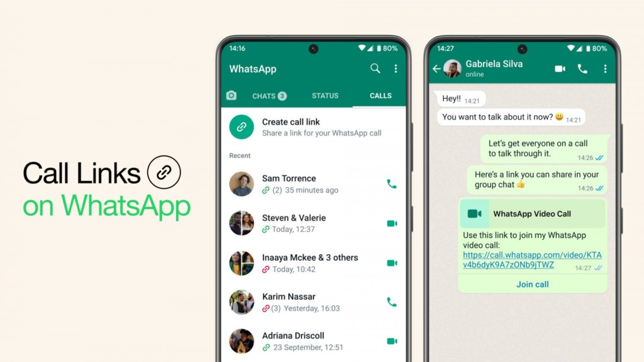Tap the video call icon next to Steven & Valerie
The width and height of the screenshot is (644, 362).
[392, 223]
